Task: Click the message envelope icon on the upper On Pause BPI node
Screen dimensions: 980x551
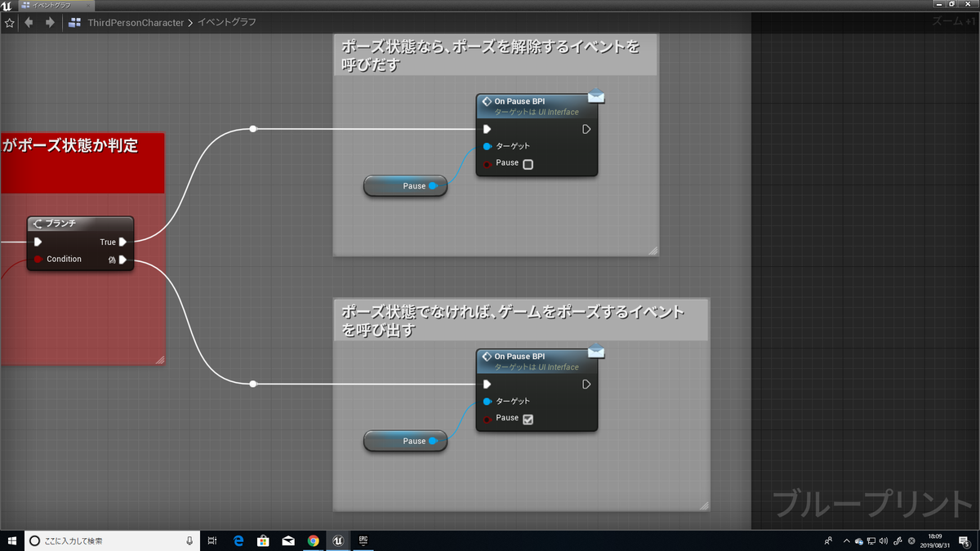Action: (x=596, y=96)
